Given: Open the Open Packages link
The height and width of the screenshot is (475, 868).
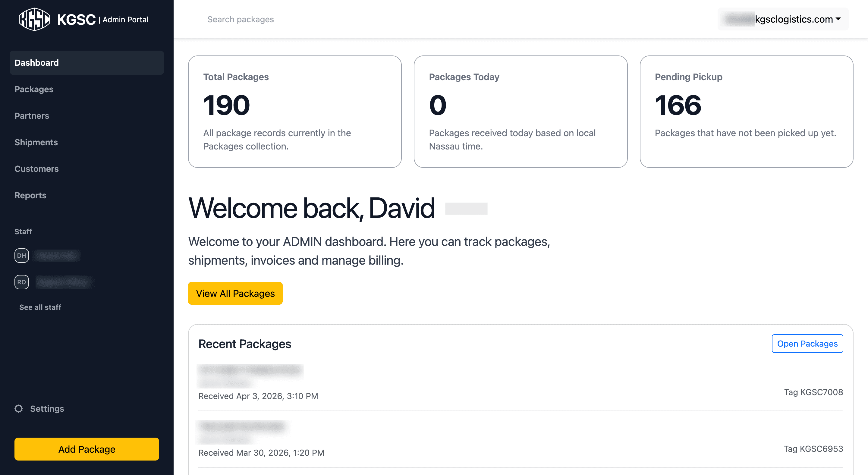Looking at the screenshot, I should (x=807, y=343).
